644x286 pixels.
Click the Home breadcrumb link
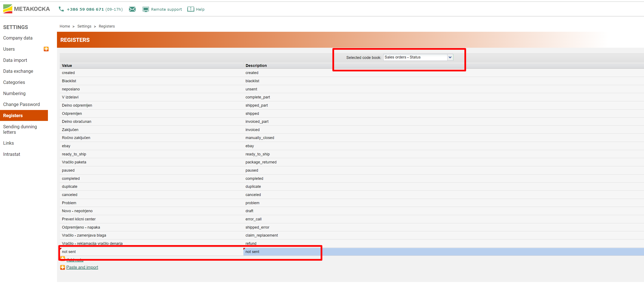[65, 26]
